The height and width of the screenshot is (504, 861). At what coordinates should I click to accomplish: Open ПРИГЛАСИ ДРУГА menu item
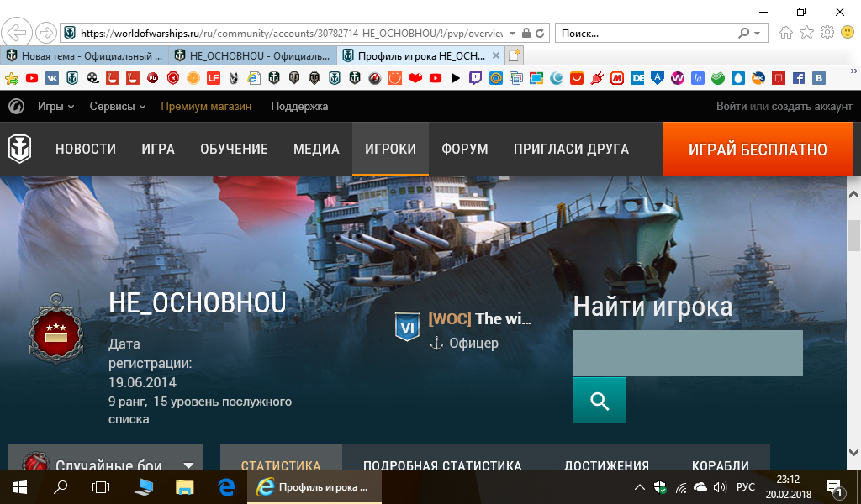pos(571,150)
